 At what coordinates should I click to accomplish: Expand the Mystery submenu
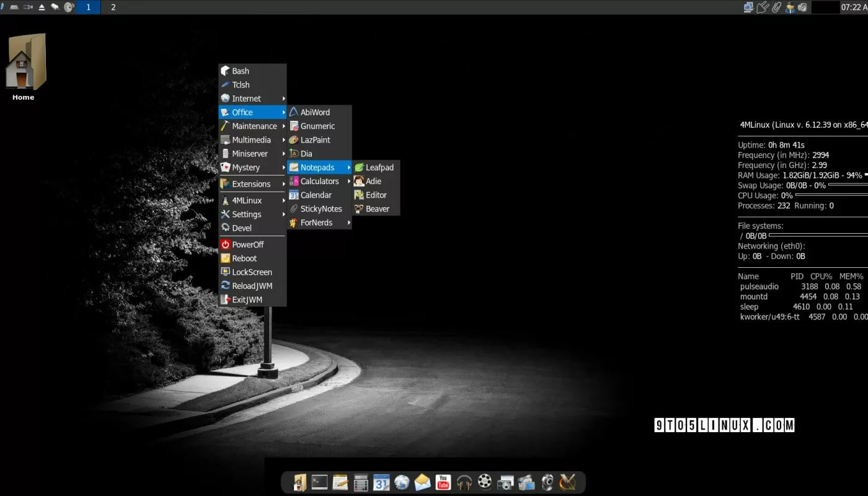(x=252, y=167)
